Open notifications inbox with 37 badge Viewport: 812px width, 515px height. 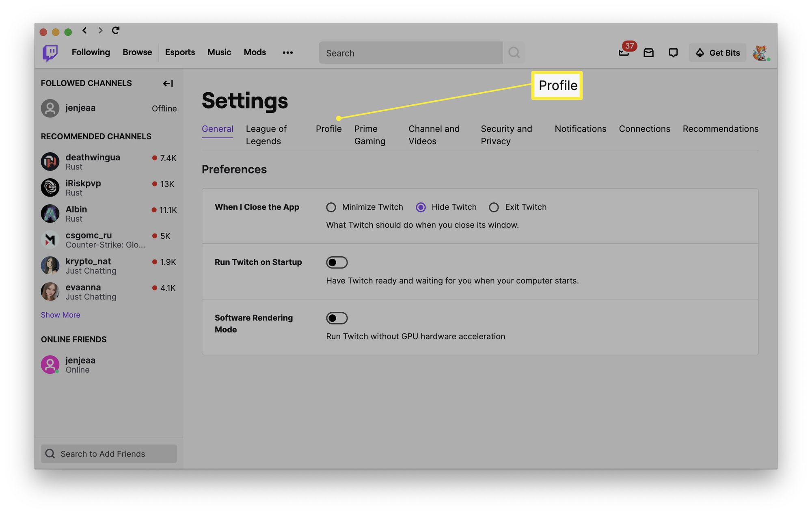[624, 52]
